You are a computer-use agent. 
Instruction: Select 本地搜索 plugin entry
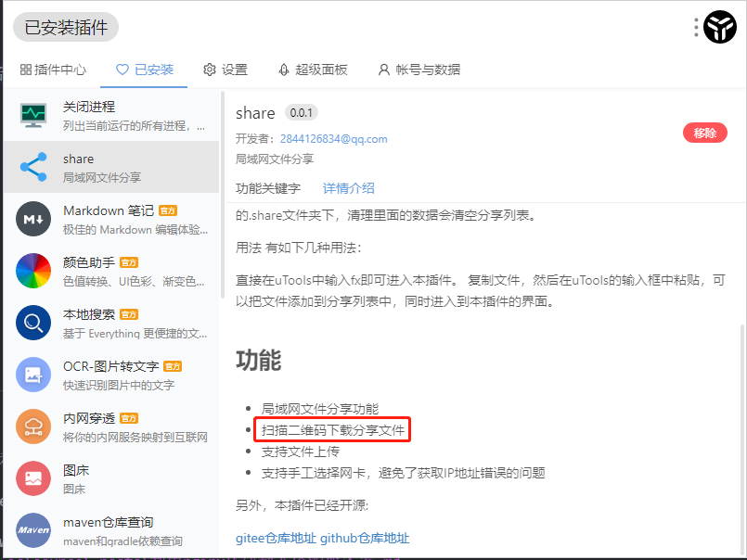pyautogui.click(x=111, y=323)
